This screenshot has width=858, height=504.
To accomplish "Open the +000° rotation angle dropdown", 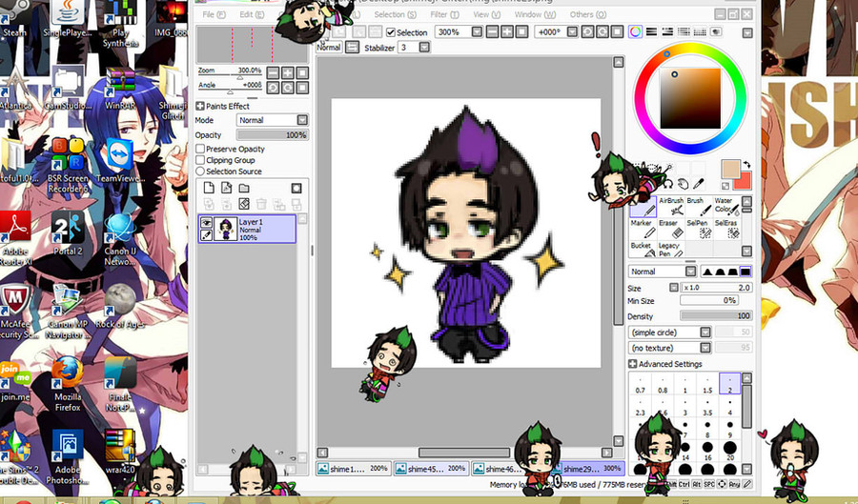I will click(572, 31).
